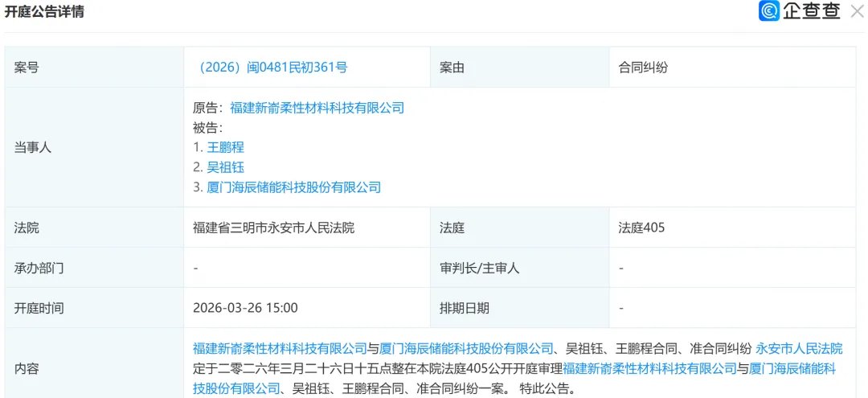Viewport: 868px width, 398px height.
Task: Click the 当事人 label cell
Action: coord(94,147)
